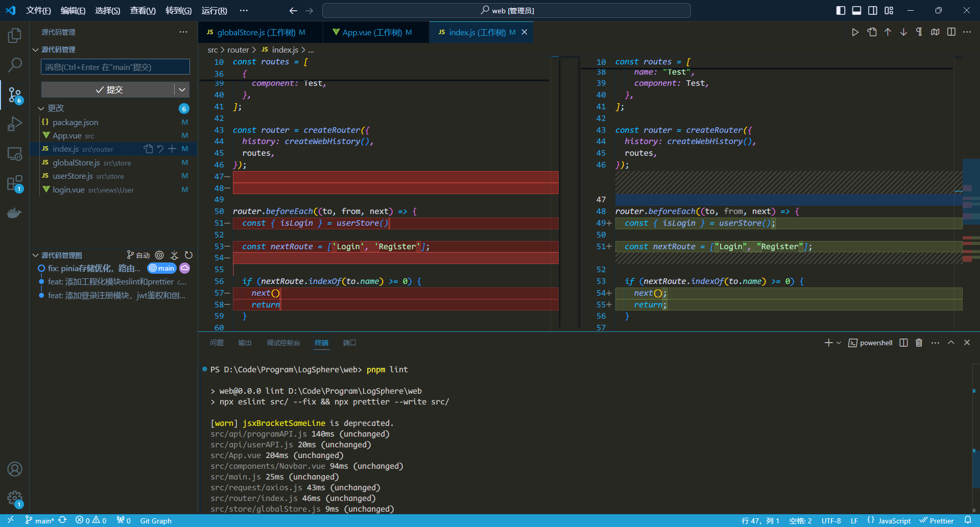Go to current history item target icon
The height and width of the screenshot is (527, 980).
point(159,255)
